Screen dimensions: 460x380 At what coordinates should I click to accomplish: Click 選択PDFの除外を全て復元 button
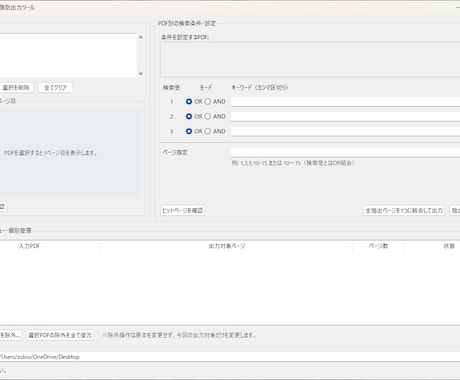click(60, 335)
